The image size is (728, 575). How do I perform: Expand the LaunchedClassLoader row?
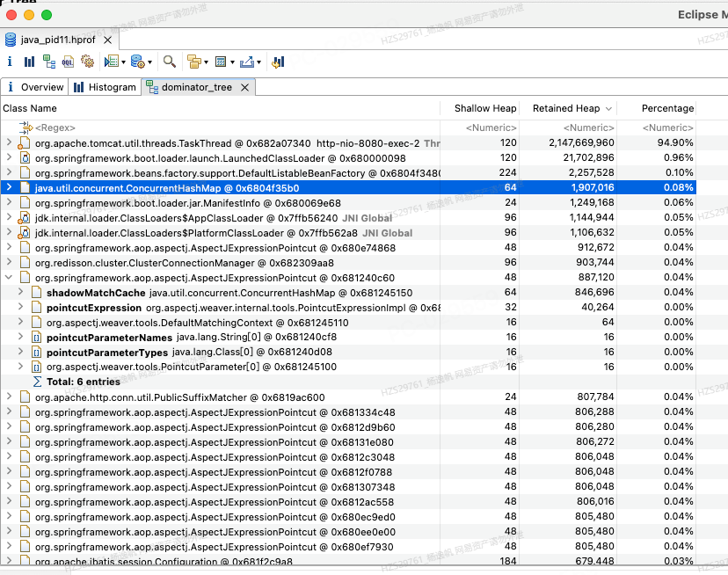9,157
